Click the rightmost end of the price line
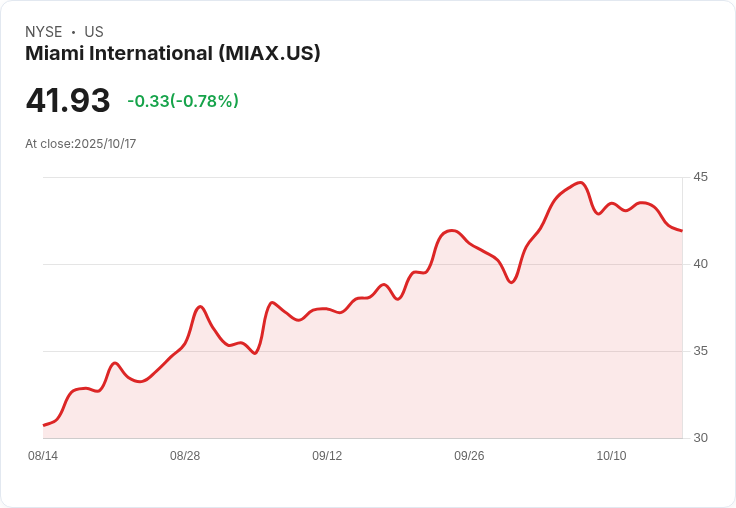The height and width of the screenshot is (508, 736). tap(682, 231)
